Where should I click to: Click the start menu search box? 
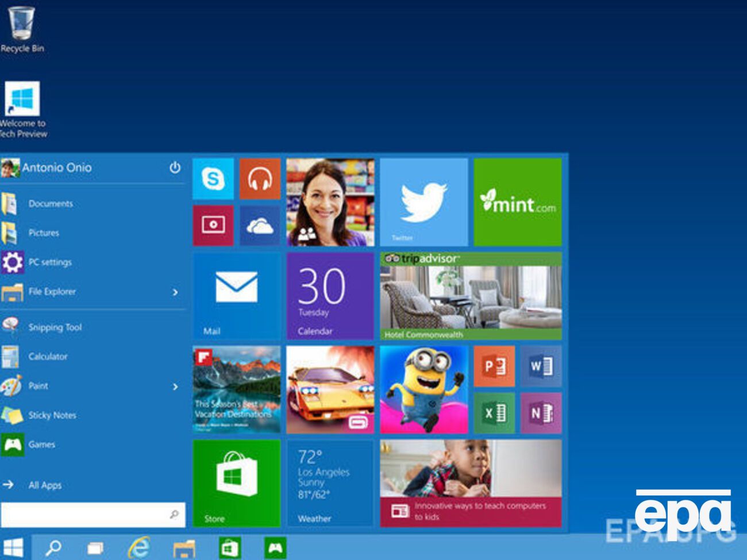pyautogui.click(x=93, y=515)
